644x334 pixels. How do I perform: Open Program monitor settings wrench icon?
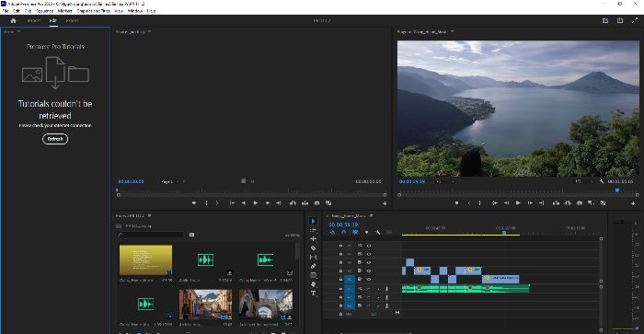click(x=602, y=181)
